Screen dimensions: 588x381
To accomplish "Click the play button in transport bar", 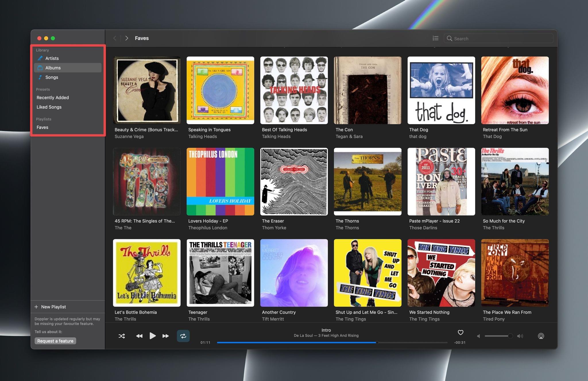I will point(152,336).
